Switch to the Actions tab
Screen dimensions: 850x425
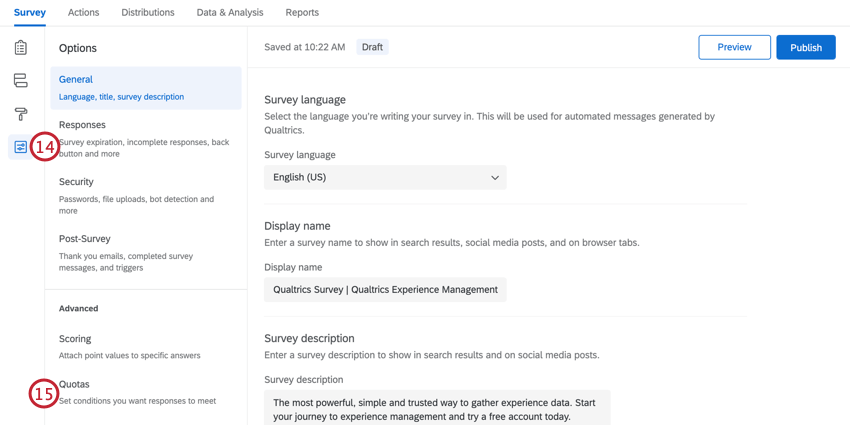pos(83,13)
